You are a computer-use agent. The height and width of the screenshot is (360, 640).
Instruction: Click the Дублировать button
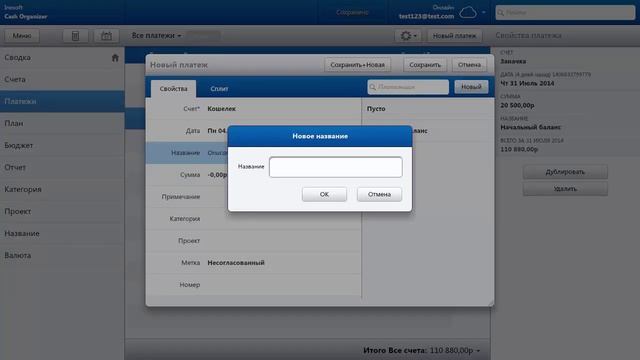pyautogui.click(x=565, y=172)
